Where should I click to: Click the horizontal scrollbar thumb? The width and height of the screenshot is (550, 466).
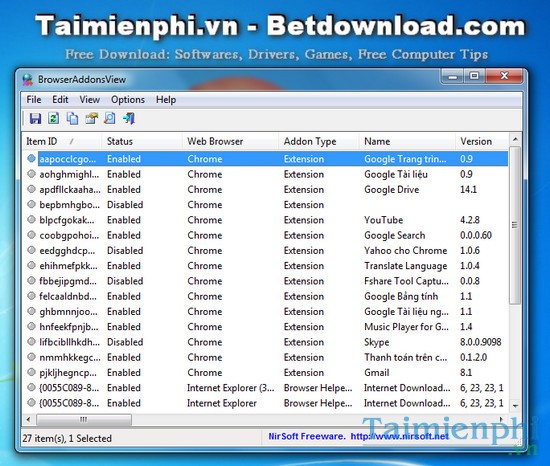84,419
